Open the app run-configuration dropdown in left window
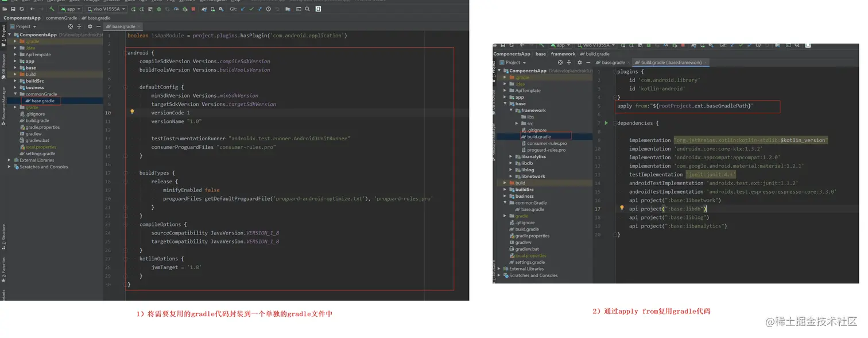This screenshot has height=338, width=868. [x=70, y=9]
